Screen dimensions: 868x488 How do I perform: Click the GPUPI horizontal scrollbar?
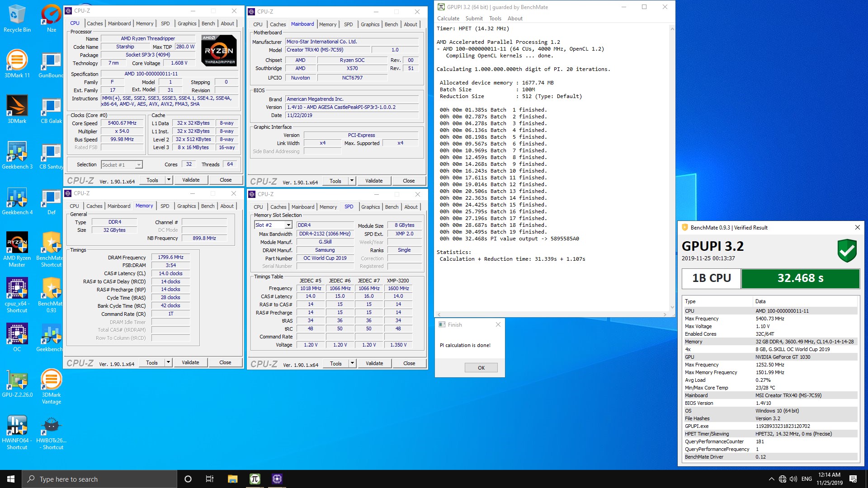[x=551, y=314]
